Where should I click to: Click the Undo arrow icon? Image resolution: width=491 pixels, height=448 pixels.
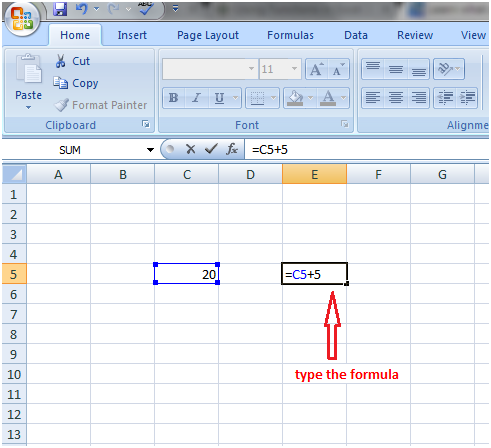[x=82, y=9]
